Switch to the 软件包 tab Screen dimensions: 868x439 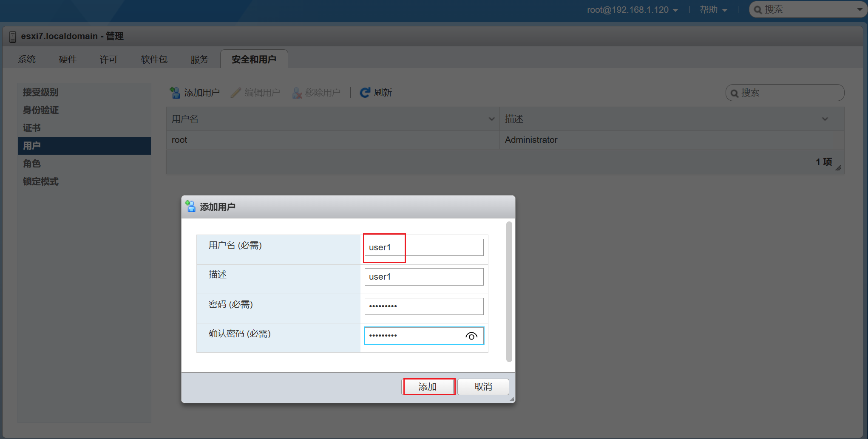click(154, 59)
